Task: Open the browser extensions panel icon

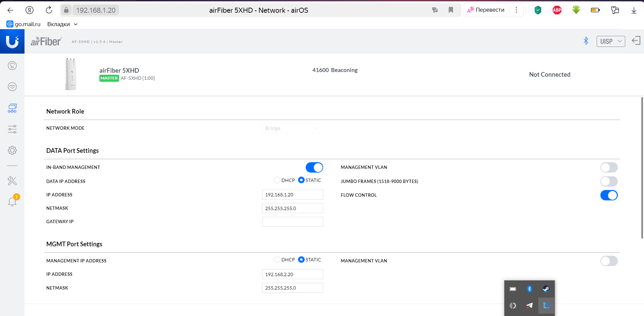Action: point(615,10)
